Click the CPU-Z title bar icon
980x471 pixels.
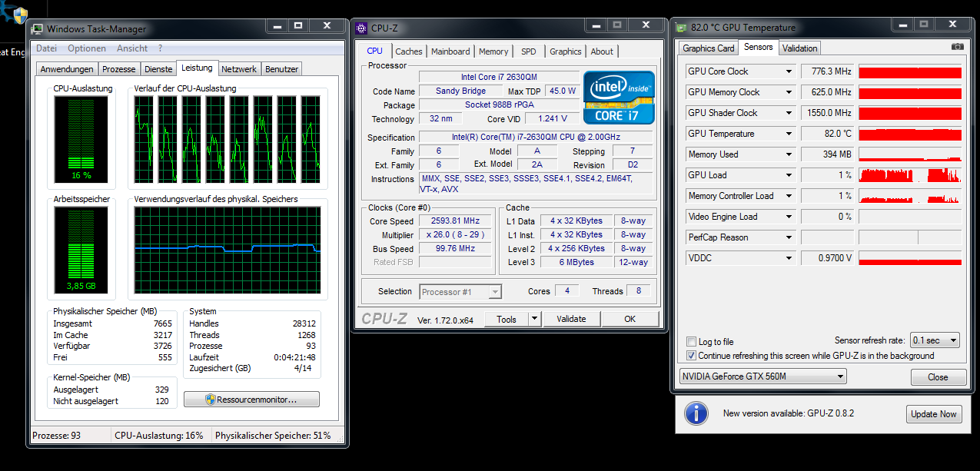pyautogui.click(x=361, y=28)
